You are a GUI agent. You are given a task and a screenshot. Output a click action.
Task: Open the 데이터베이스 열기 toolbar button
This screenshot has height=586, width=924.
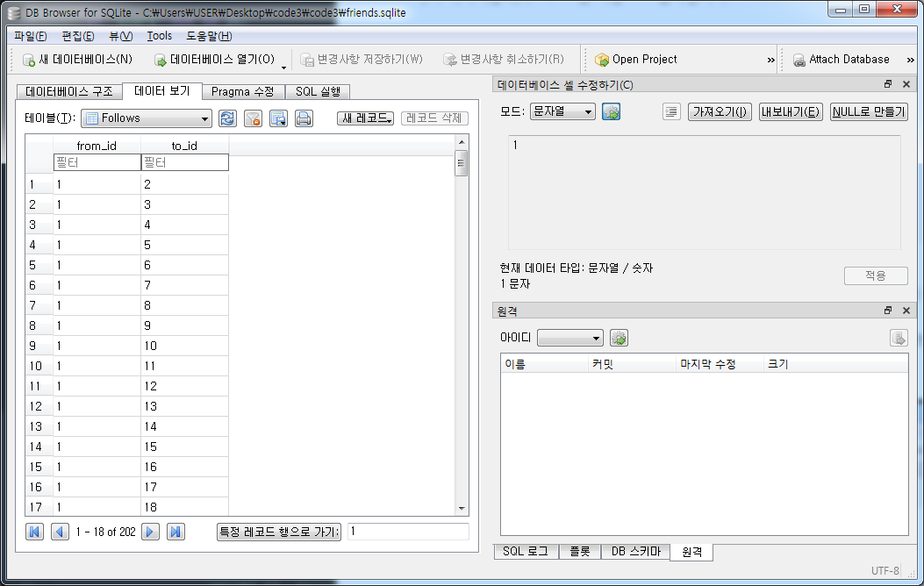[x=214, y=60]
